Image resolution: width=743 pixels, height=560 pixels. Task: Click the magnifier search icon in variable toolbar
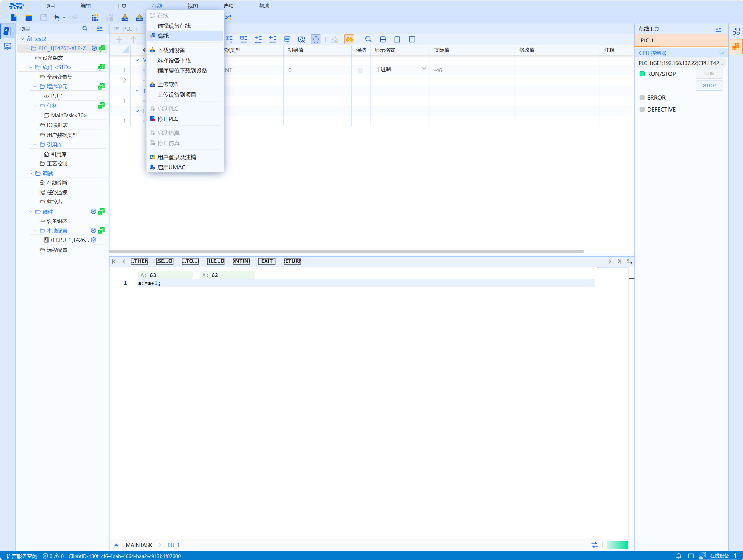tap(368, 39)
